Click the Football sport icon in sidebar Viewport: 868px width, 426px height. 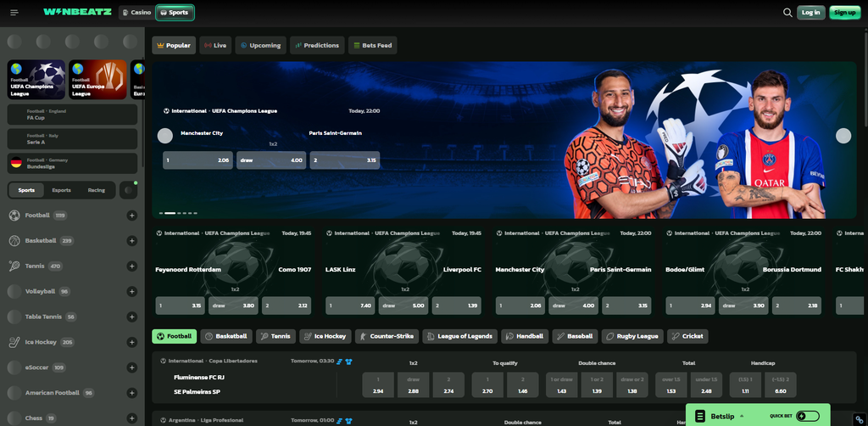(x=14, y=216)
